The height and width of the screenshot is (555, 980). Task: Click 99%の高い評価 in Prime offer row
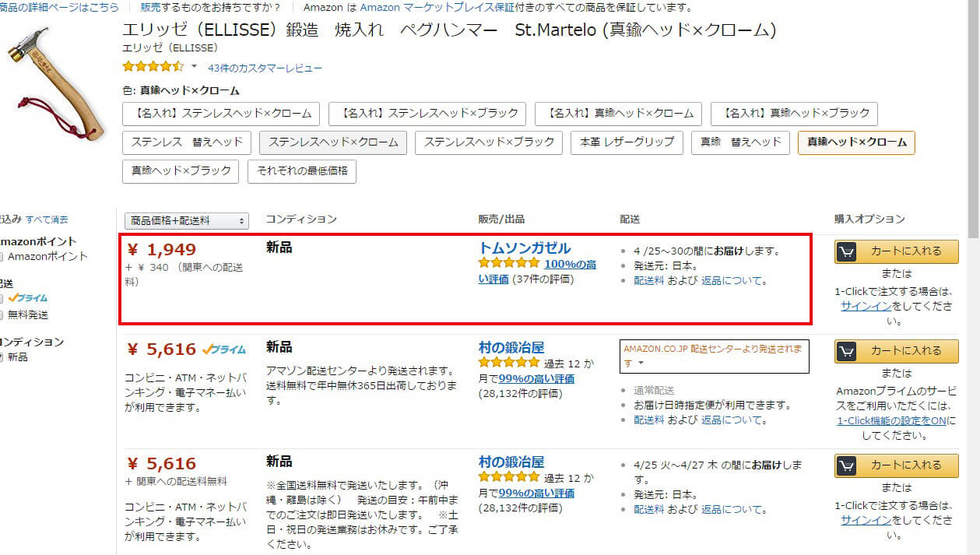(x=536, y=379)
